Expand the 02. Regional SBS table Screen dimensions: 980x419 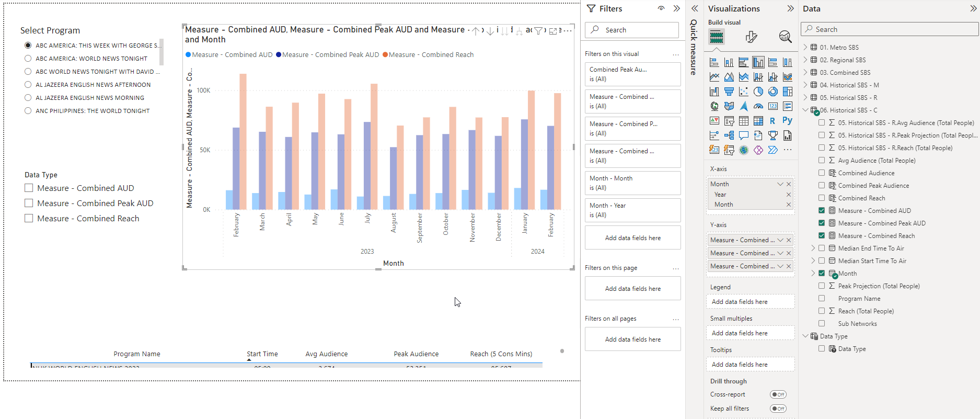[x=805, y=60]
